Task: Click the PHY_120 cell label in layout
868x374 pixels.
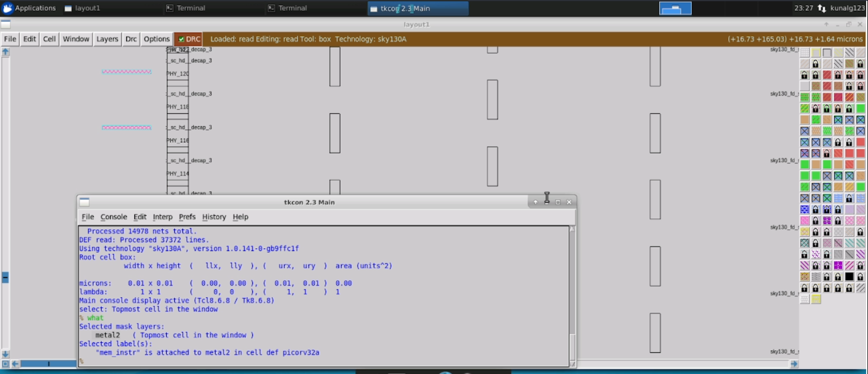Action: point(178,74)
